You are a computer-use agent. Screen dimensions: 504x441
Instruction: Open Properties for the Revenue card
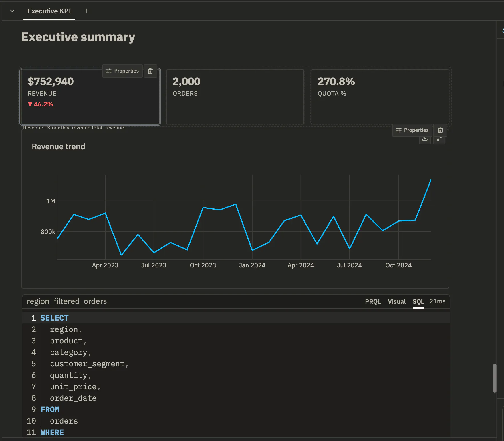[122, 71]
